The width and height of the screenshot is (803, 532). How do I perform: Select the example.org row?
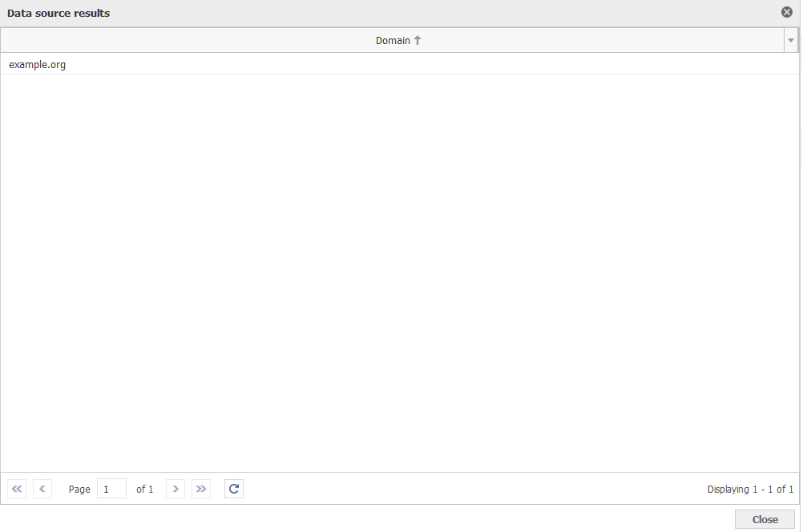tap(37, 64)
